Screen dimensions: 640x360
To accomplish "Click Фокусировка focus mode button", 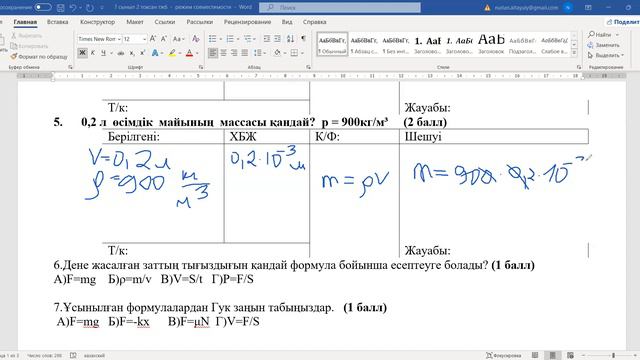I will click(x=503, y=356).
